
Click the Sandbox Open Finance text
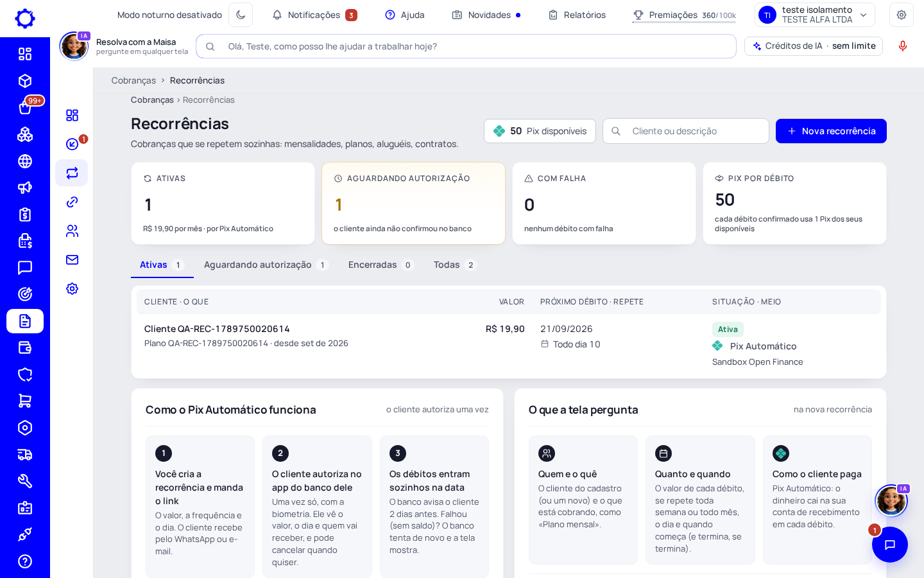click(757, 362)
